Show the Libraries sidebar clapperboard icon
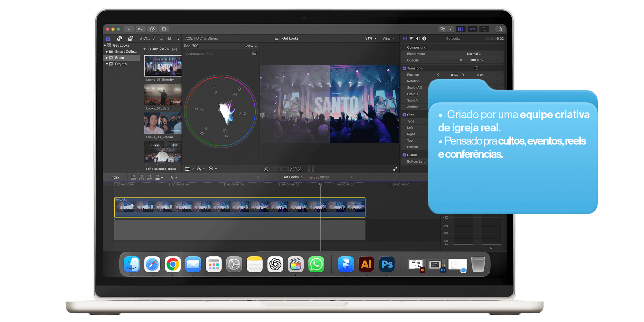The width and height of the screenshot is (644, 322). 108,38
